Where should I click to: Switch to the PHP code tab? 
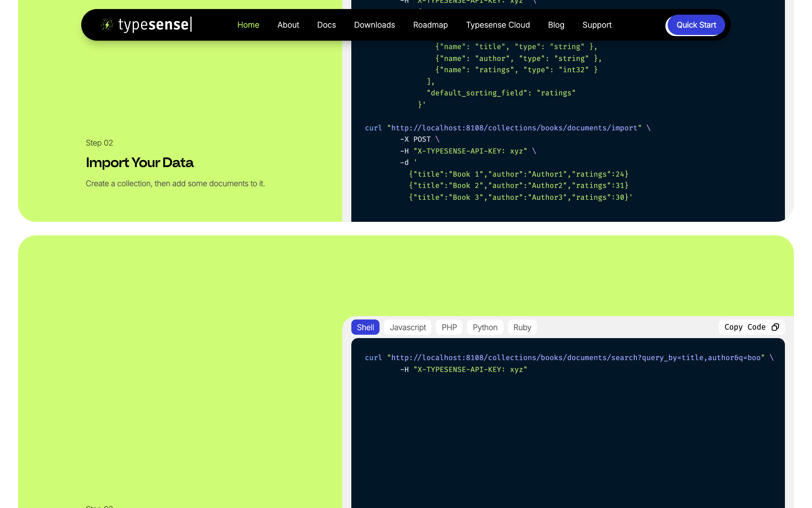click(x=449, y=327)
